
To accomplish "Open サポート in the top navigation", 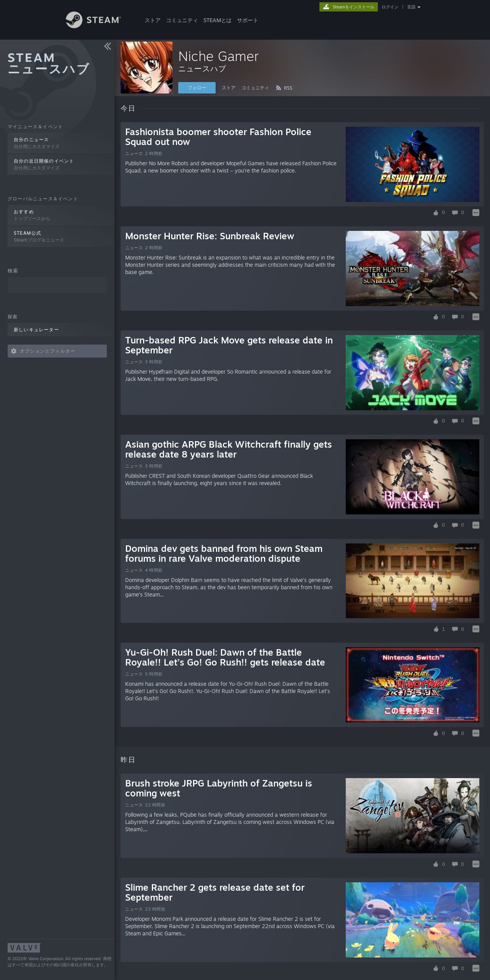I will [x=247, y=20].
